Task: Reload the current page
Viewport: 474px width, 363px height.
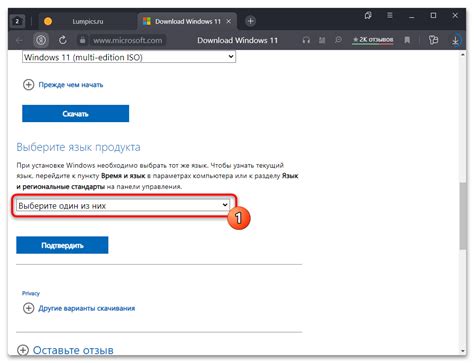Action: coord(63,40)
